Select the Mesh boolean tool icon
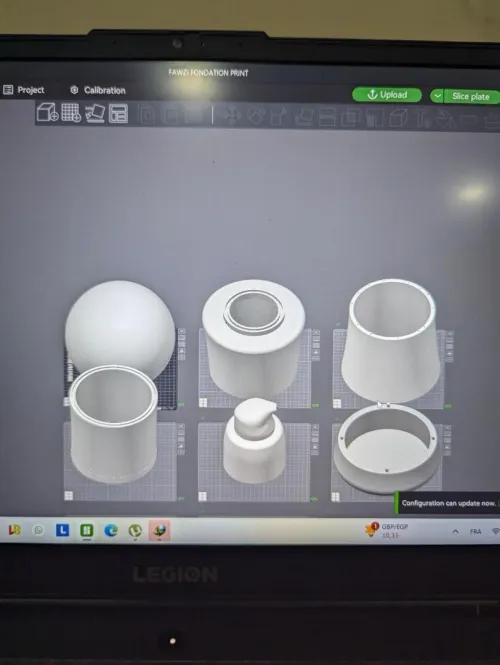 click(x=351, y=118)
